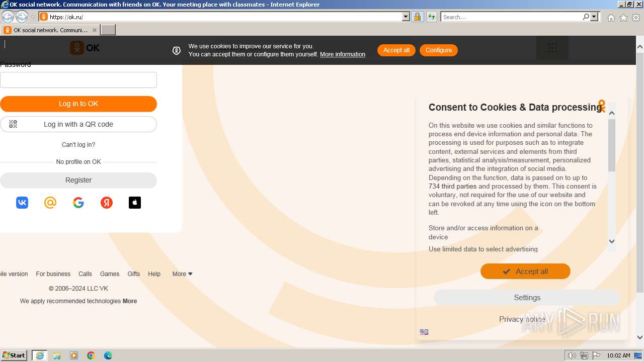Click the network icon in the system tray
This screenshot has width=644, height=362.
tap(584, 355)
